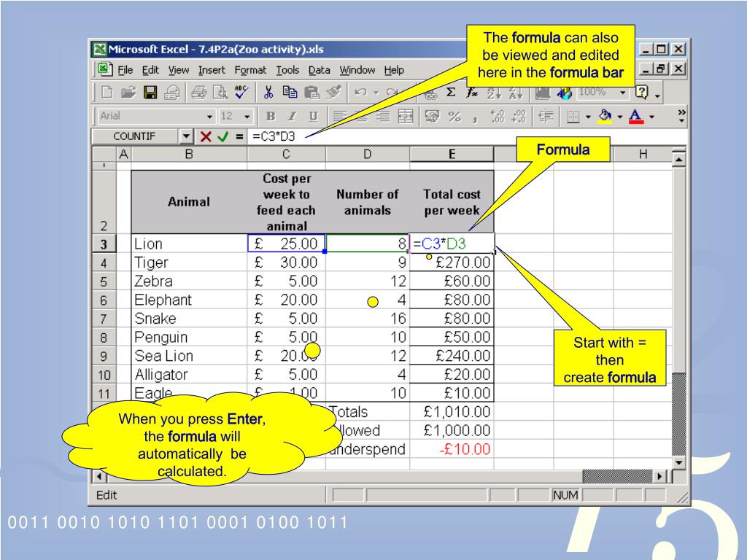747x560 pixels.
Task: Open the Window menu
Action: click(357, 70)
